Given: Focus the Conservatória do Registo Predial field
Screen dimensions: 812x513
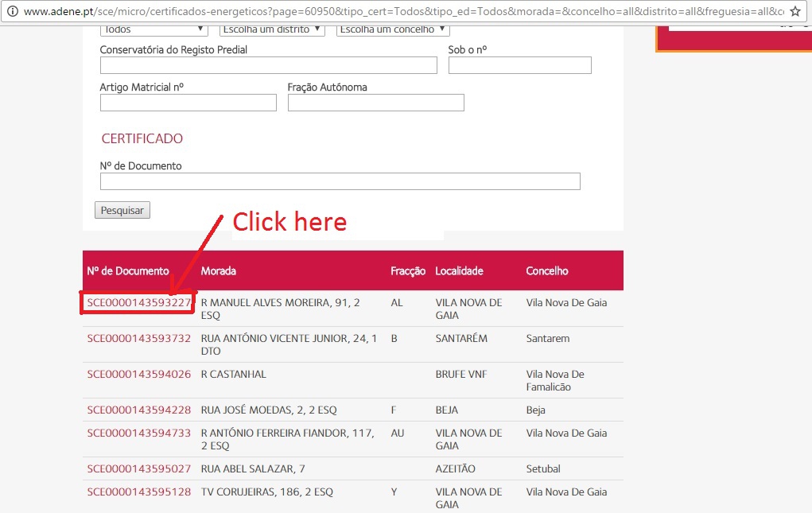Looking at the screenshot, I should [268, 65].
